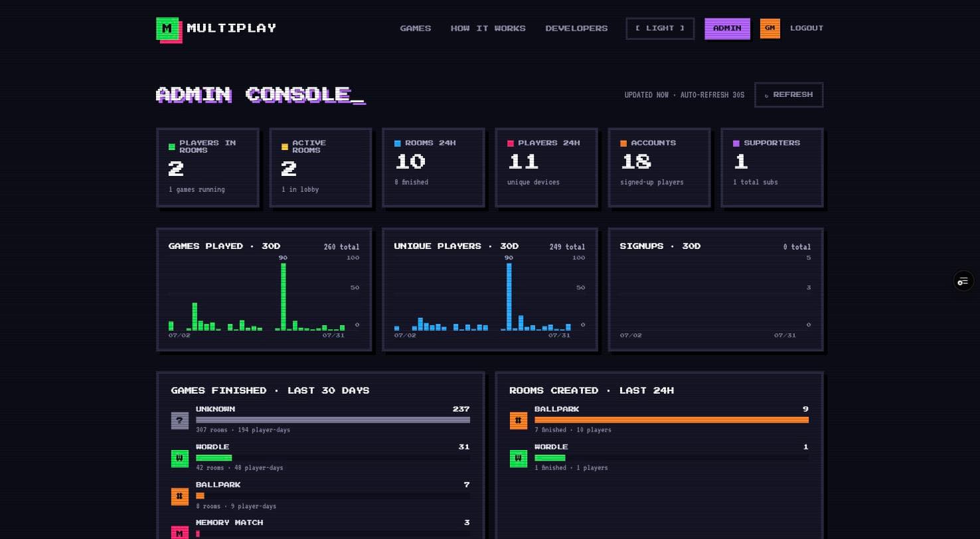Click the pink Memory Match icon
This screenshot has height=539, width=980.
coord(180,532)
